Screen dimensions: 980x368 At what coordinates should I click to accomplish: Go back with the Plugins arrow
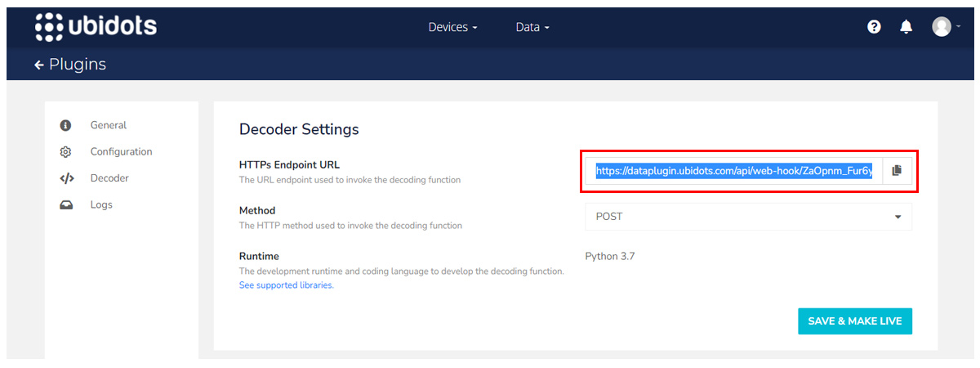38,65
